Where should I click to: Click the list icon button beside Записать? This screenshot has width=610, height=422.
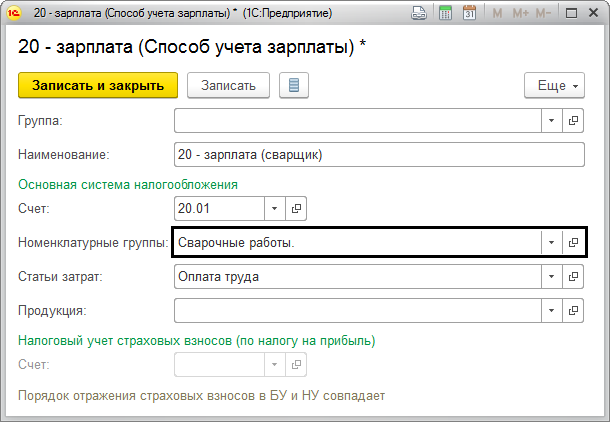click(293, 85)
